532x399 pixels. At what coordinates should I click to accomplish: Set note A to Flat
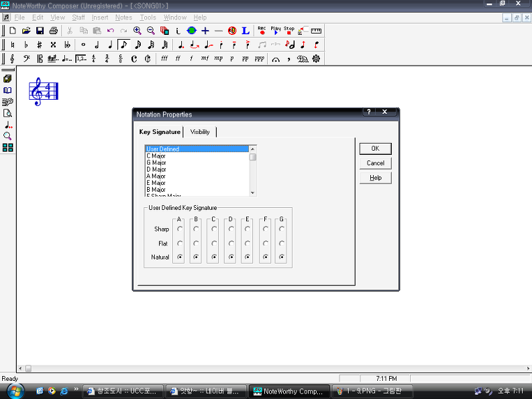180,243
